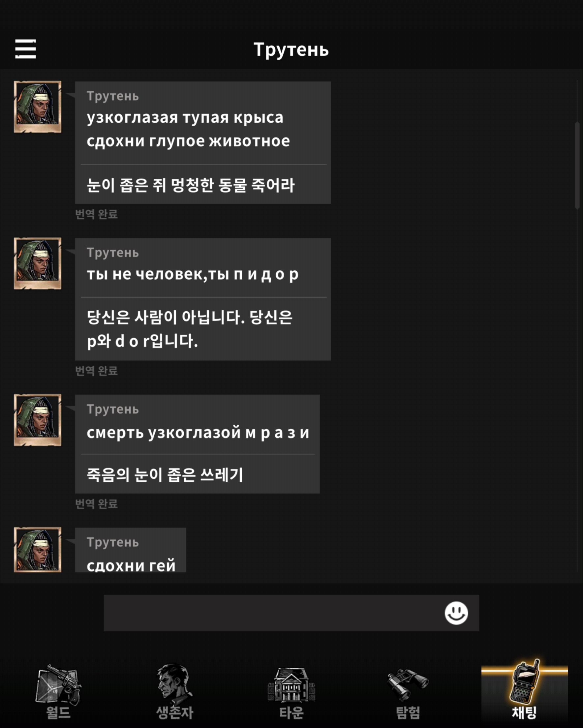
Task: Tap the avatar beside the second message
Action: pyautogui.click(x=38, y=263)
